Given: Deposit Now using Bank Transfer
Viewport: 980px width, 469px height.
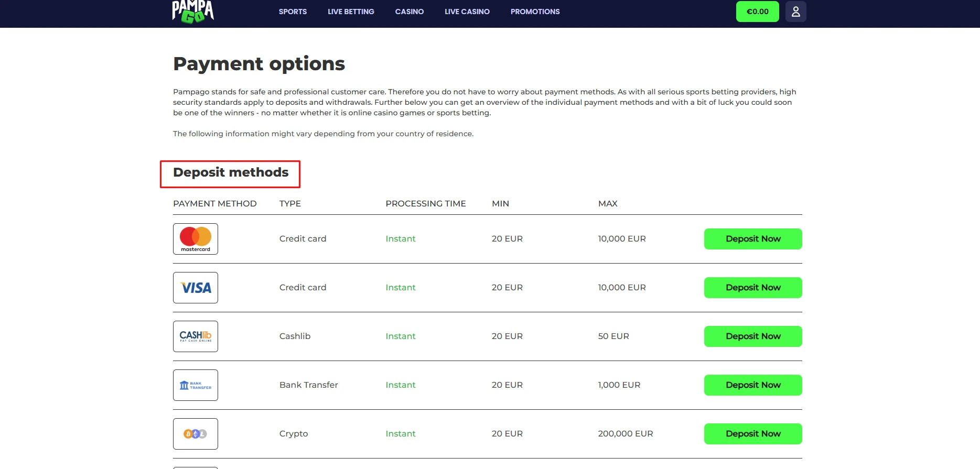Looking at the screenshot, I should [x=753, y=385].
